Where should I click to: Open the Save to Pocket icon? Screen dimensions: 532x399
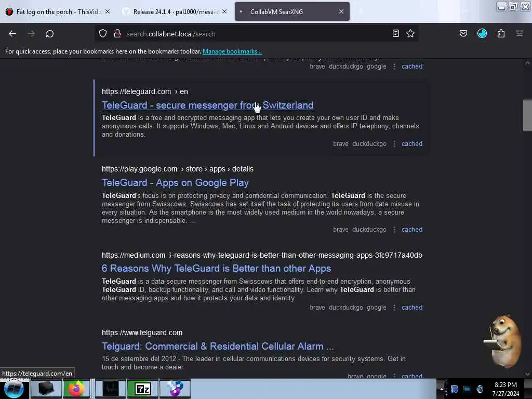pyautogui.click(x=463, y=34)
